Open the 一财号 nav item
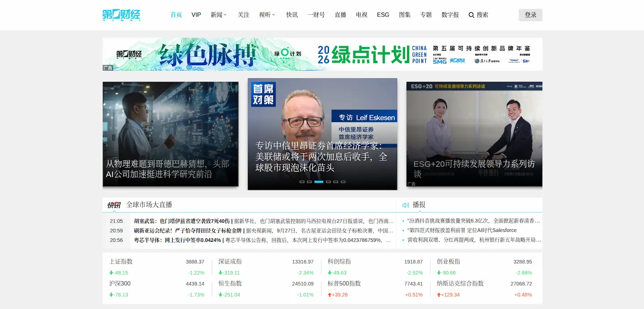Viewport: 644px width, 309px height. [316, 15]
